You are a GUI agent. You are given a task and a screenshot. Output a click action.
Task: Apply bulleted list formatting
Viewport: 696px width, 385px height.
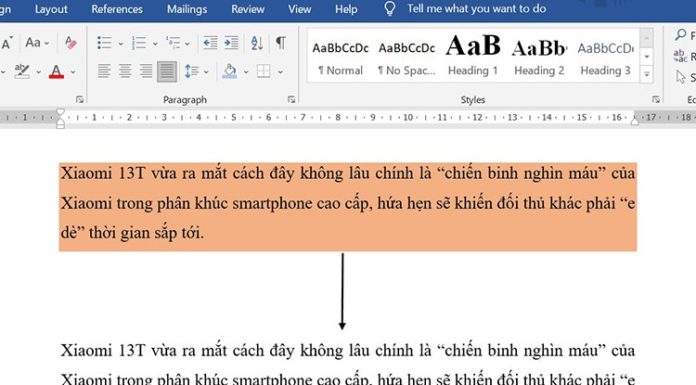104,43
